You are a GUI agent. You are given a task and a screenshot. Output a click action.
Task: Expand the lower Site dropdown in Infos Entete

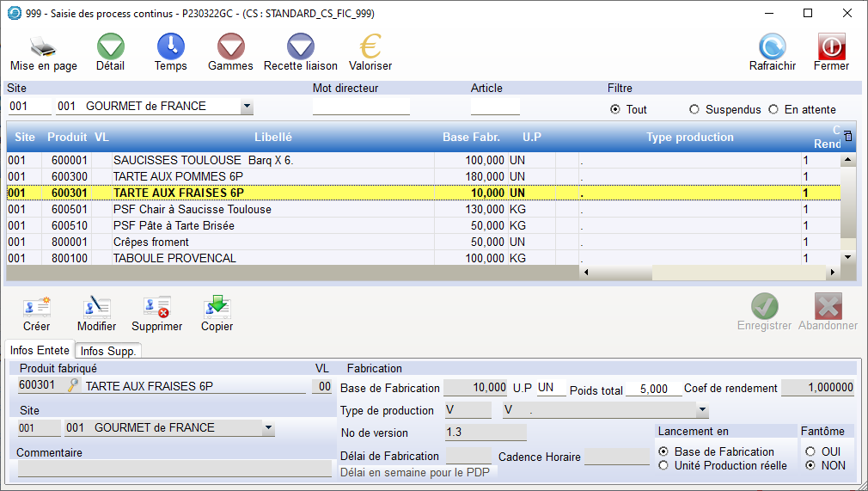[x=268, y=428]
